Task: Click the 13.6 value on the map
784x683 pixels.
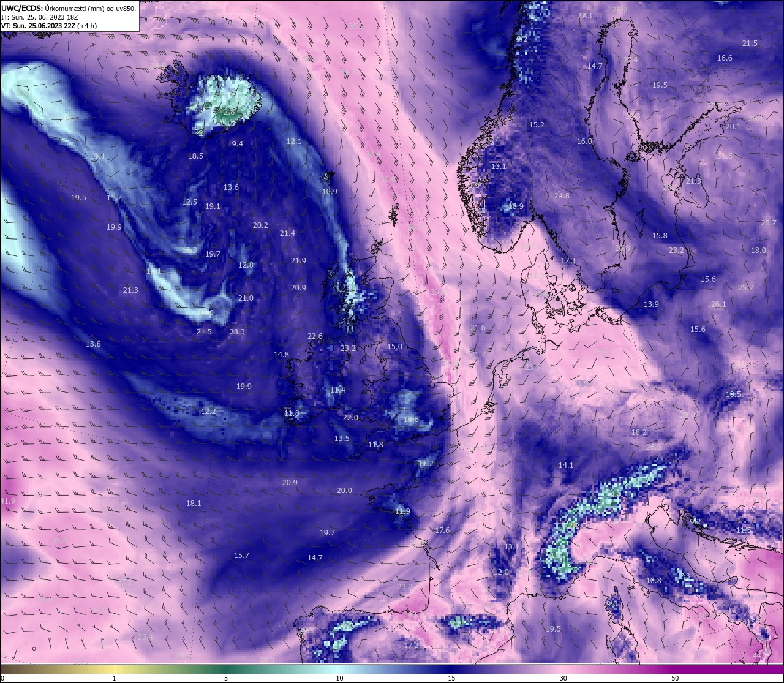Action: pyautogui.click(x=231, y=187)
